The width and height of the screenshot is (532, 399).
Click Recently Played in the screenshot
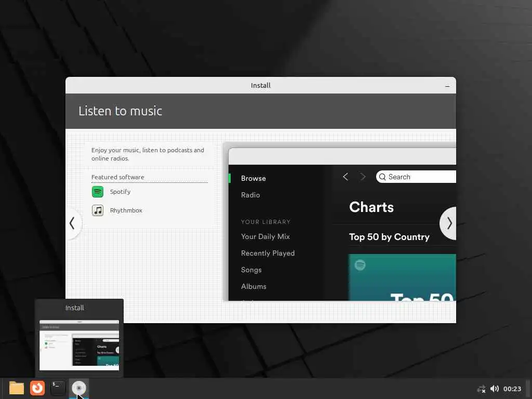tap(268, 253)
